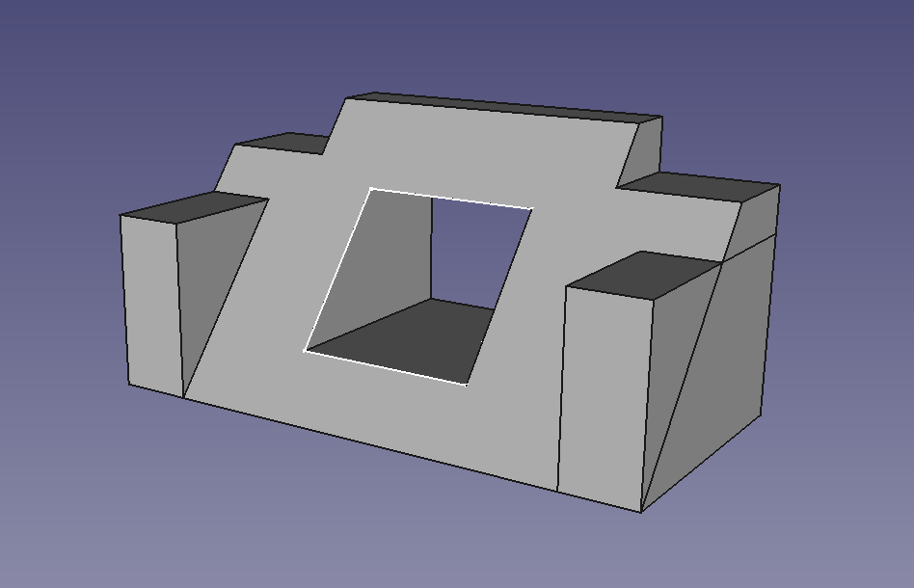The height and width of the screenshot is (588, 914).
Task: Pick the top face of the left block
Action: (193, 206)
